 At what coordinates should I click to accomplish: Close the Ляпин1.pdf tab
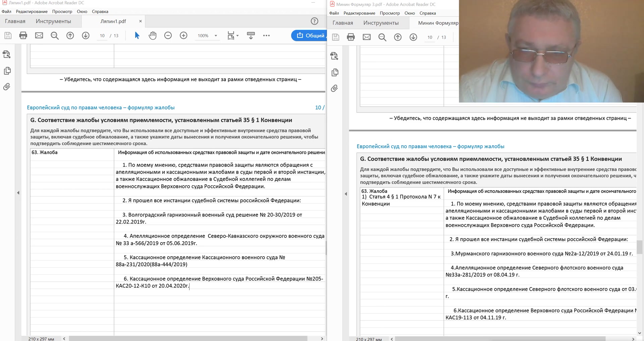coord(140,21)
